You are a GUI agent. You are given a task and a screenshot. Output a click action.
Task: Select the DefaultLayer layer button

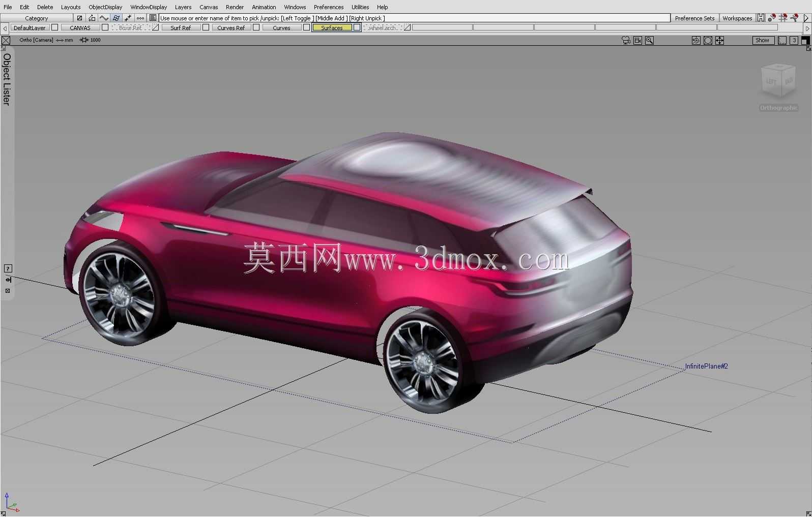[30, 27]
